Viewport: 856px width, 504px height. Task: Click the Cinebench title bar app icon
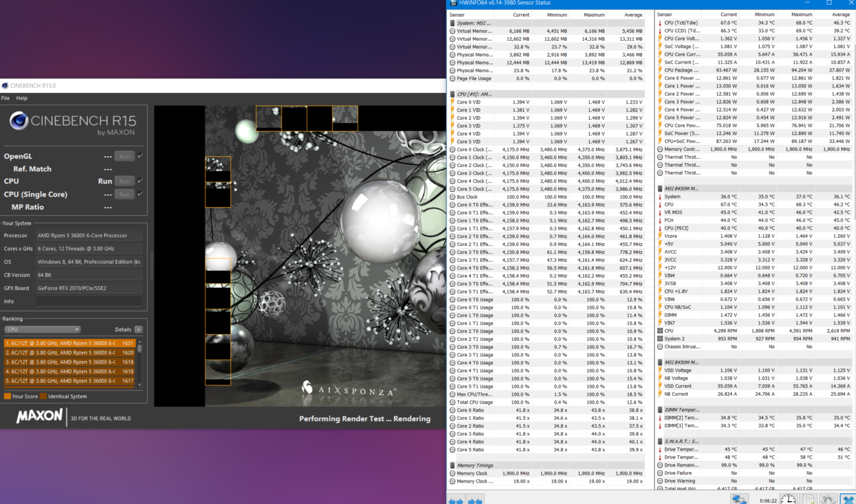point(5,86)
